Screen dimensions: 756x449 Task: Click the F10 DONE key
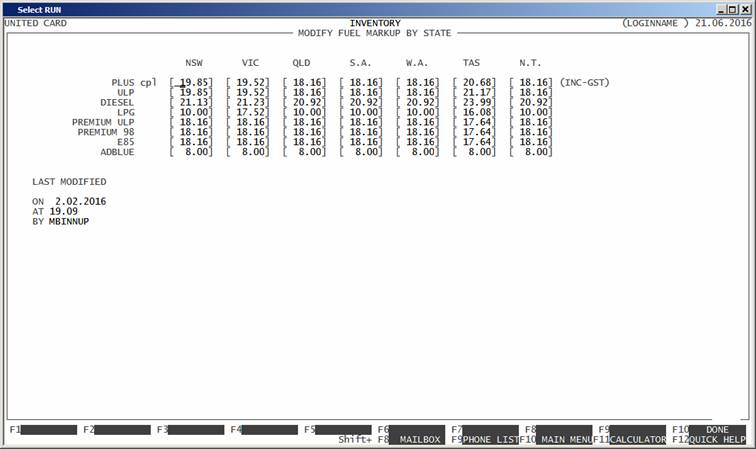[x=717, y=430]
